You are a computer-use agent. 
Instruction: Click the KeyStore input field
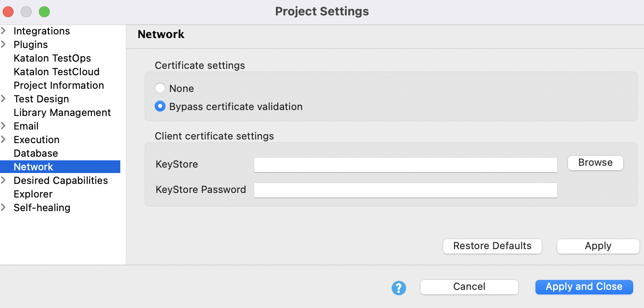coord(405,165)
